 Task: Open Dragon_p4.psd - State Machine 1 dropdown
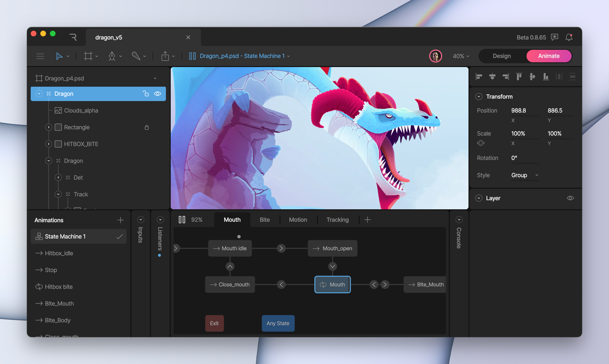(x=245, y=56)
